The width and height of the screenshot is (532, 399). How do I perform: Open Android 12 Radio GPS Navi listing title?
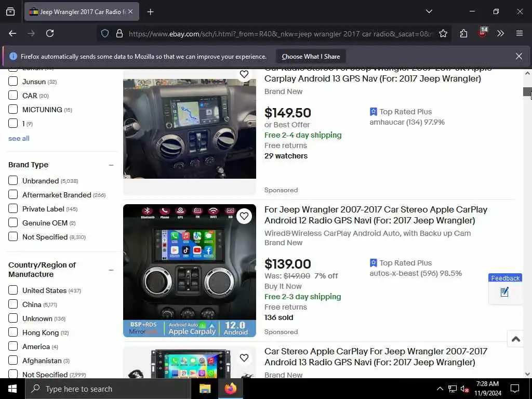pos(376,215)
